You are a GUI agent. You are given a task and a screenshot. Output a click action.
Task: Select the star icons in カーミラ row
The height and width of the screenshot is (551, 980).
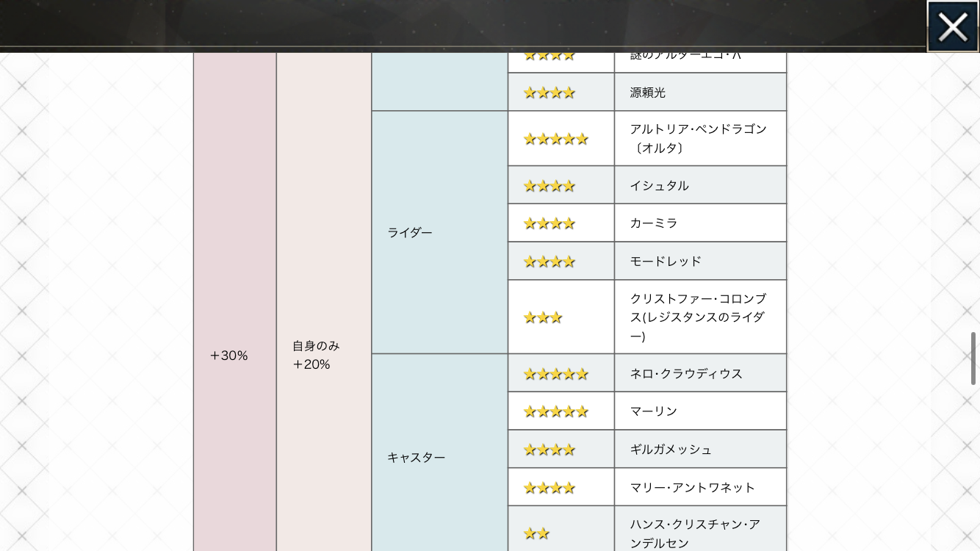tap(549, 223)
